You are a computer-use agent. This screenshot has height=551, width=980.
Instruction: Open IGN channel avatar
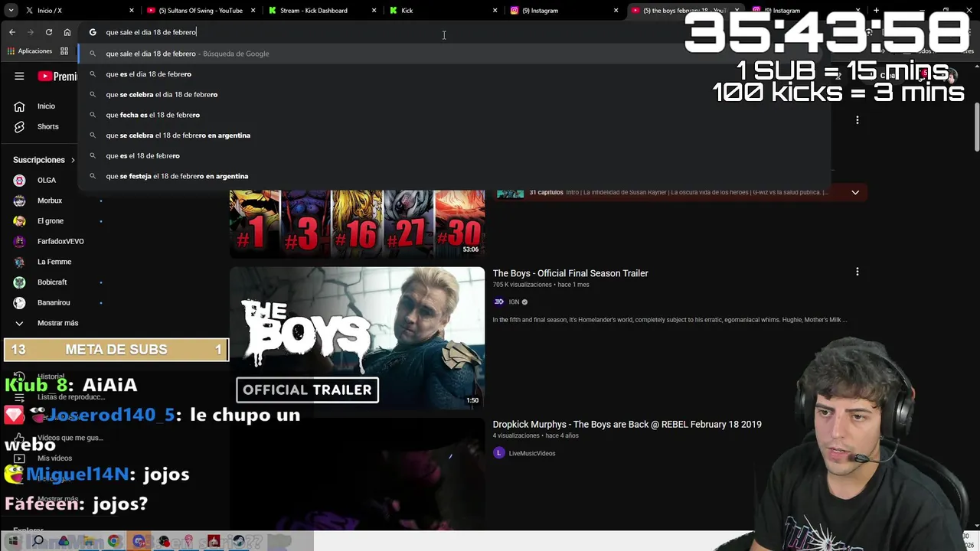click(x=499, y=302)
